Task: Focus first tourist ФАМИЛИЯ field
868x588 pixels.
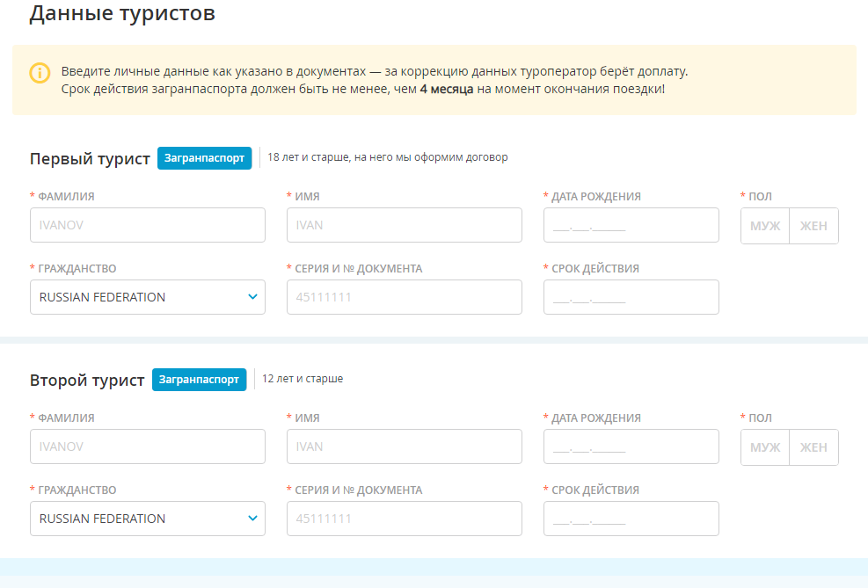Action: [x=148, y=225]
